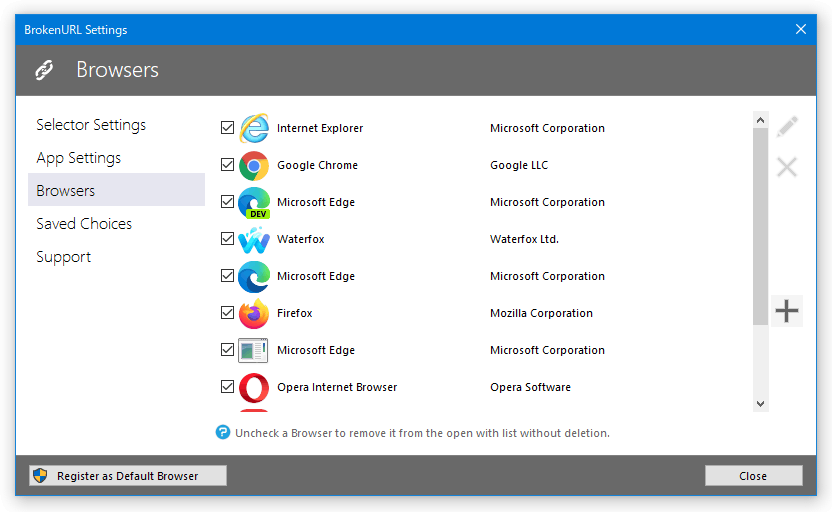Open App Settings section
This screenshot has width=832, height=512.
(x=116, y=158)
